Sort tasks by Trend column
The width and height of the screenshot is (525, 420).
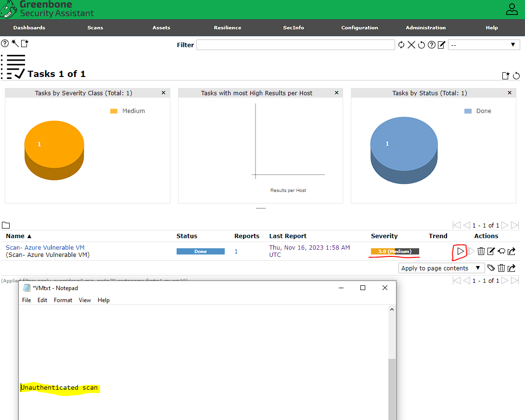pyautogui.click(x=438, y=236)
